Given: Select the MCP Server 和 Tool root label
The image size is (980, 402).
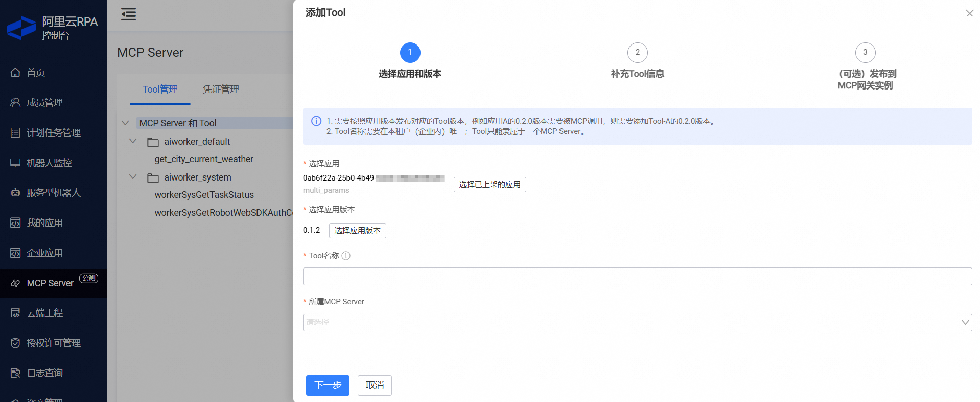Looking at the screenshot, I should click(178, 123).
